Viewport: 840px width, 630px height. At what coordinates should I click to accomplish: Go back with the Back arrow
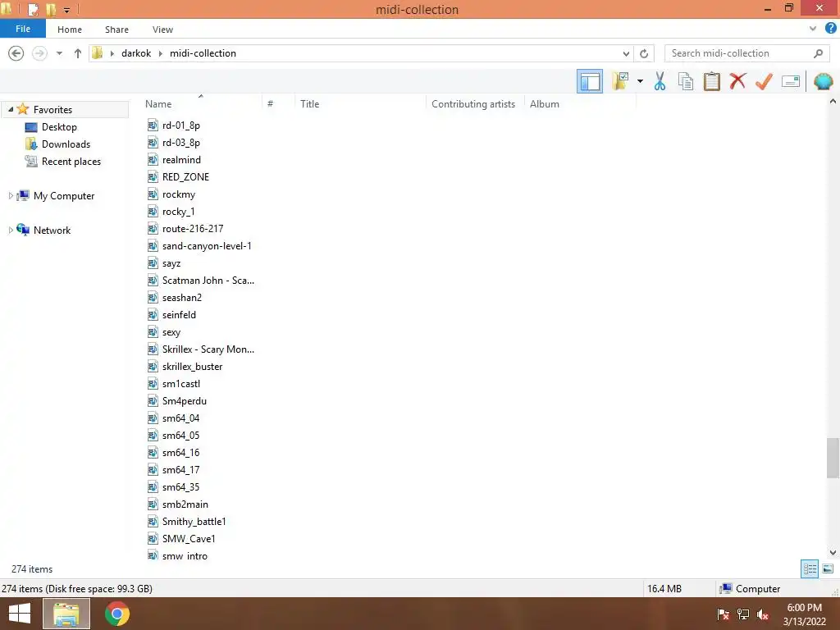(16, 53)
